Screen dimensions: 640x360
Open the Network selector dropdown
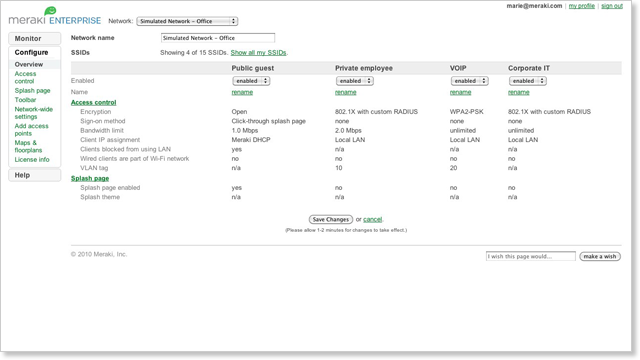187,21
